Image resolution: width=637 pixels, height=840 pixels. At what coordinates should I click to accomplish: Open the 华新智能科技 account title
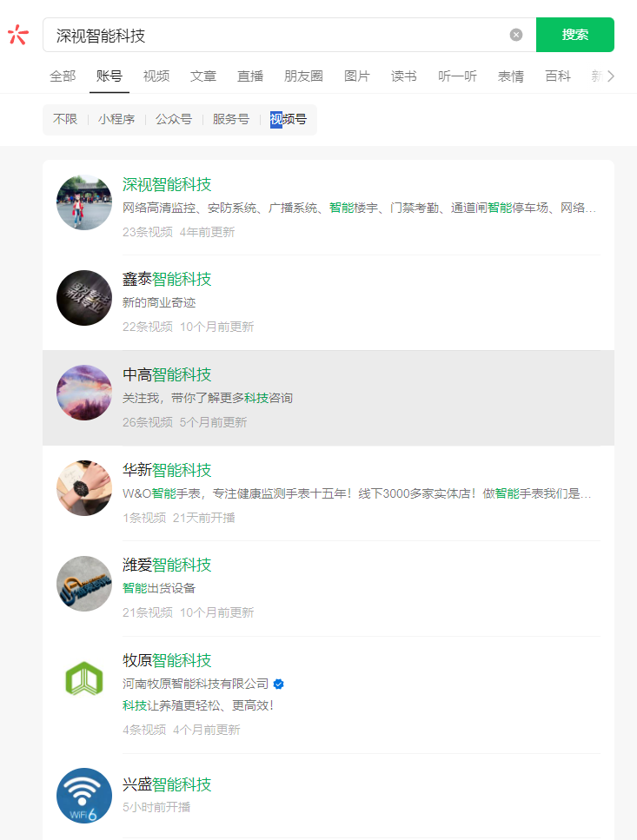[x=167, y=470]
